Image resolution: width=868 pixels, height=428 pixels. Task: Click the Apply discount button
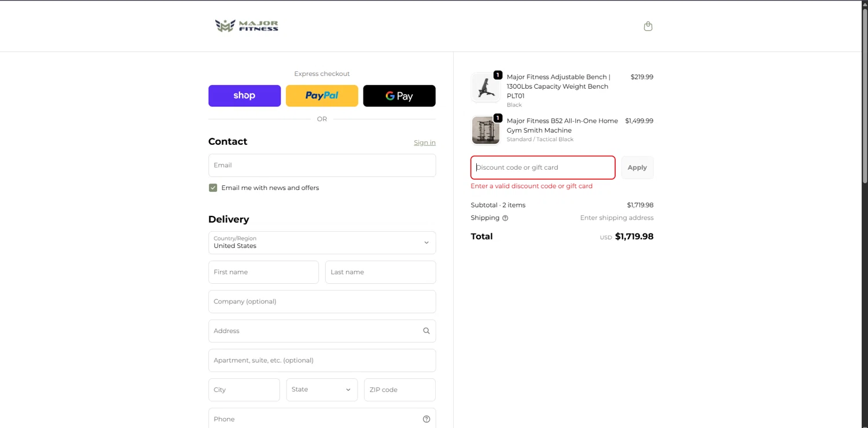click(637, 167)
